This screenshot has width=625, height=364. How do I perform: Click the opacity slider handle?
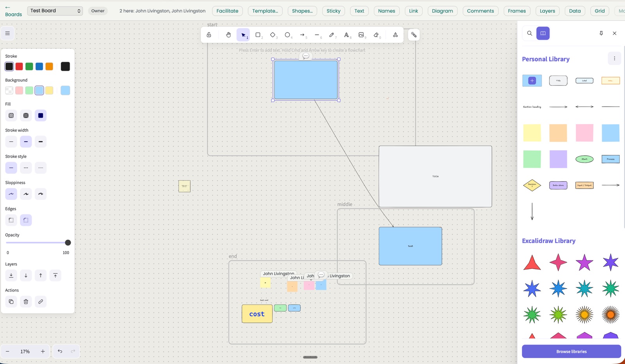click(x=68, y=243)
